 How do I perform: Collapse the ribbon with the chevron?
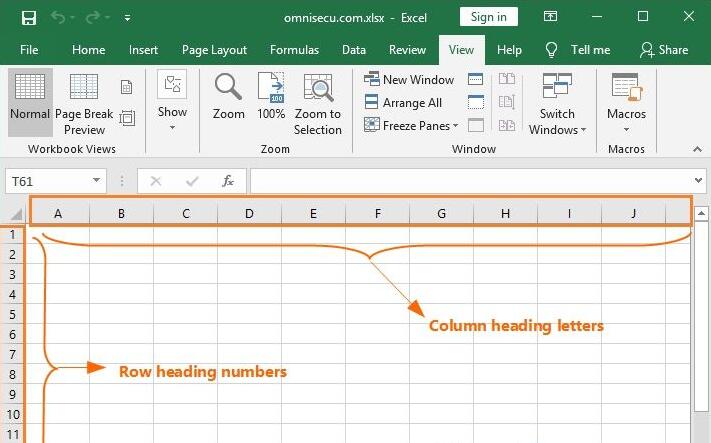(697, 149)
